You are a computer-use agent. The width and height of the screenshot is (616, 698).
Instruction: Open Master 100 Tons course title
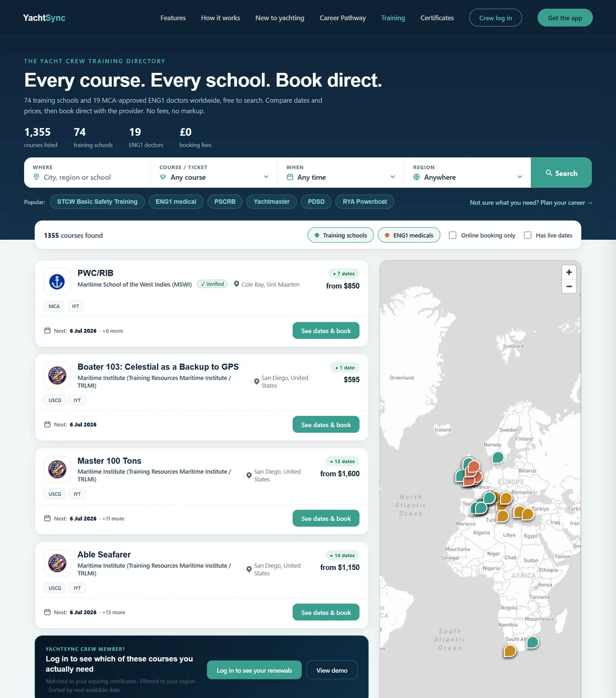[x=109, y=461]
